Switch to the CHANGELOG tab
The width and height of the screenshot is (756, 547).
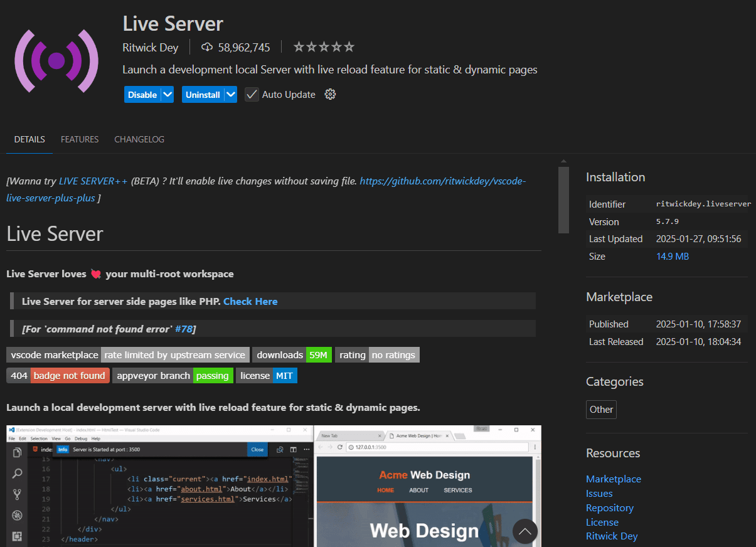(x=139, y=139)
